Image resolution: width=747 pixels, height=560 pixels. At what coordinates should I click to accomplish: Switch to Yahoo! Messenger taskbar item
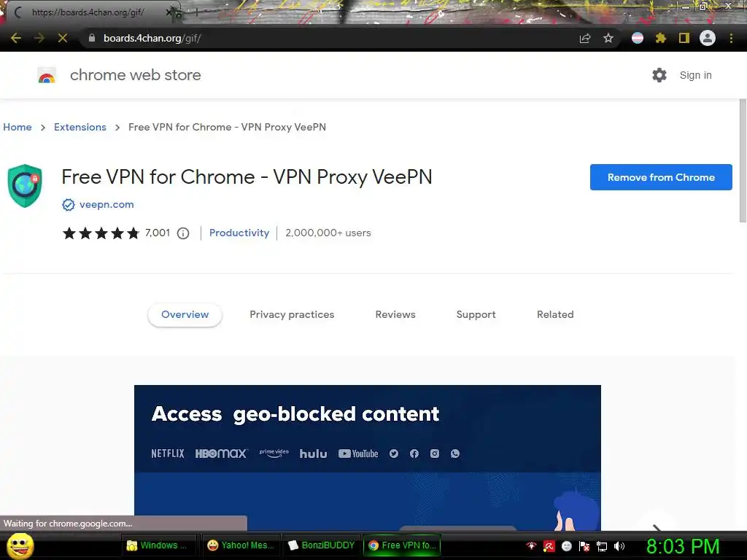tap(241, 545)
